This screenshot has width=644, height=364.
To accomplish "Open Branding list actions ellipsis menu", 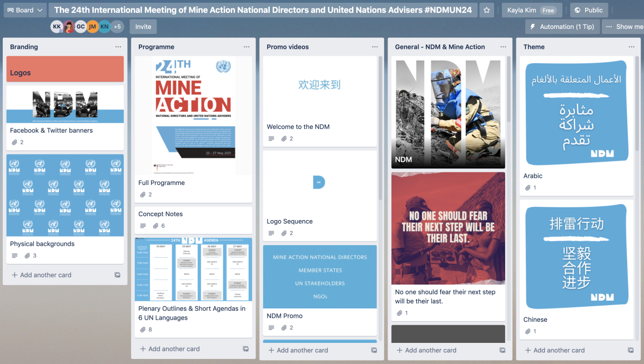I will point(118,47).
